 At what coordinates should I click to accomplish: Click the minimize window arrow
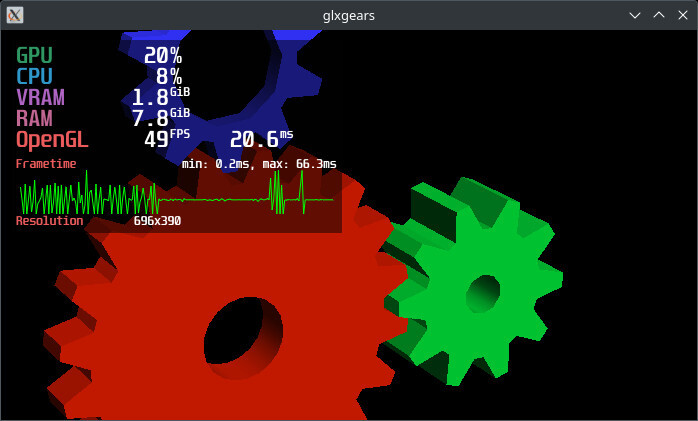point(635,14)
